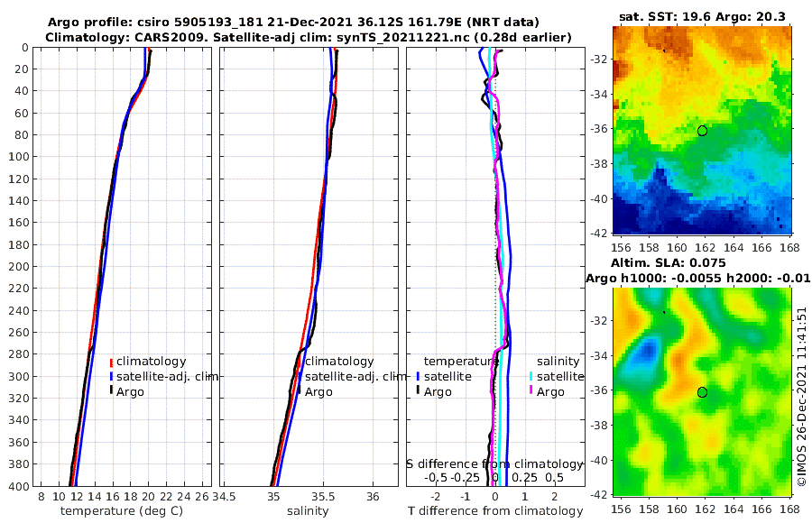Click S difference from climatology label

pyautogui.click(x=494, y=464)
